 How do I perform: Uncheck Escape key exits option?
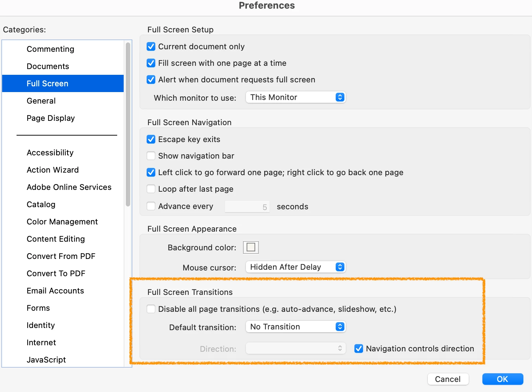pos(151,139)
